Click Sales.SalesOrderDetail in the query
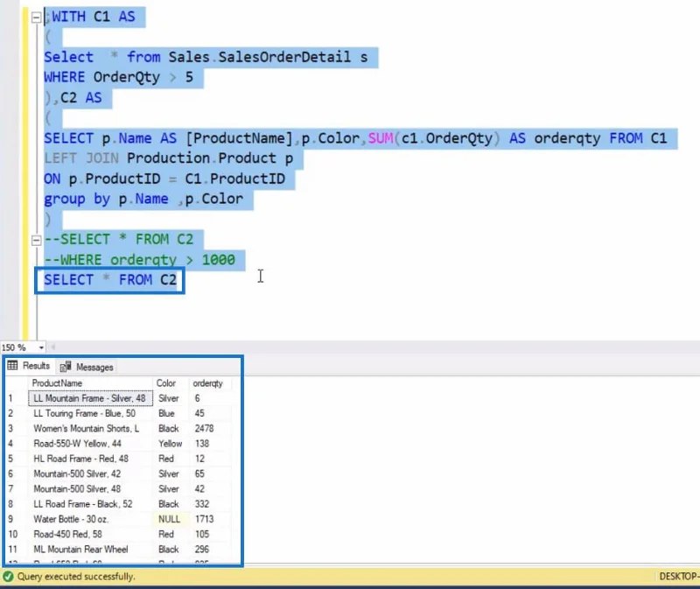This screenshot has width=700, height=589. click(259, 57)
